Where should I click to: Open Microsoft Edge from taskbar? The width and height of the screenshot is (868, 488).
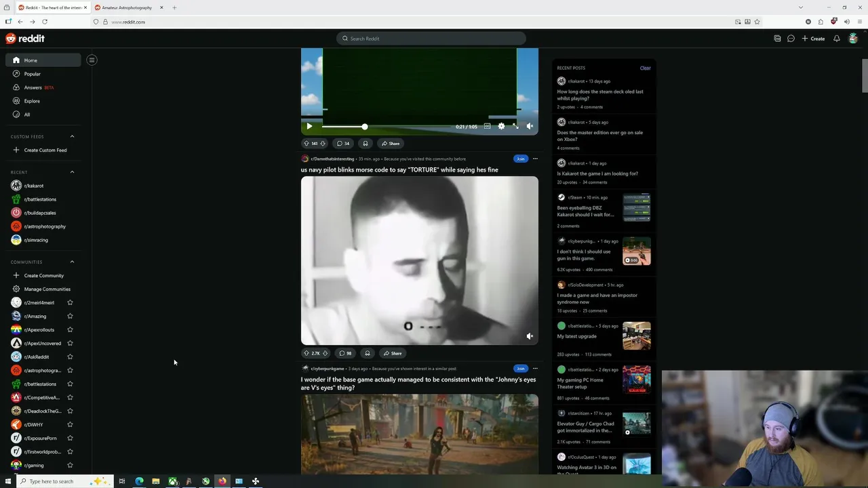pos(139,481)
